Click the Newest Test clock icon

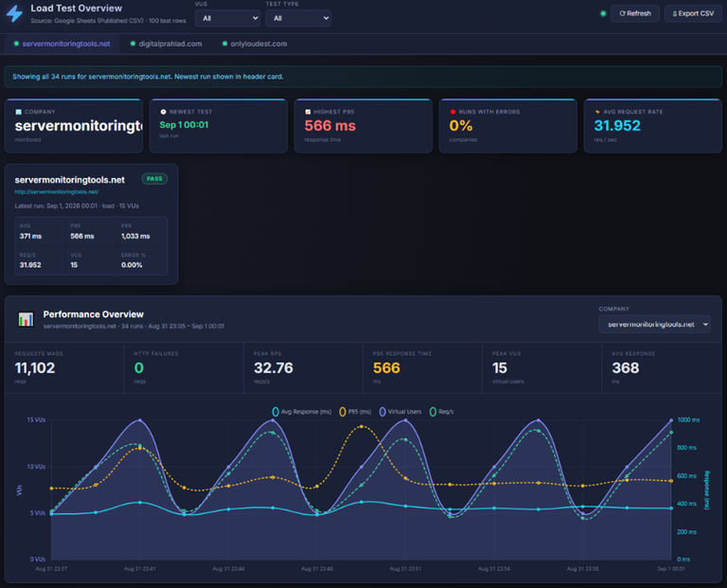click(x=163, y=112)
